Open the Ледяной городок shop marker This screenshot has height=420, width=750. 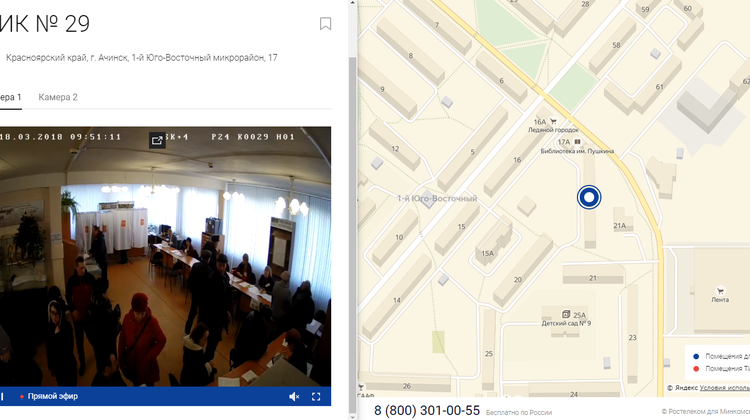tap(553, 122)
